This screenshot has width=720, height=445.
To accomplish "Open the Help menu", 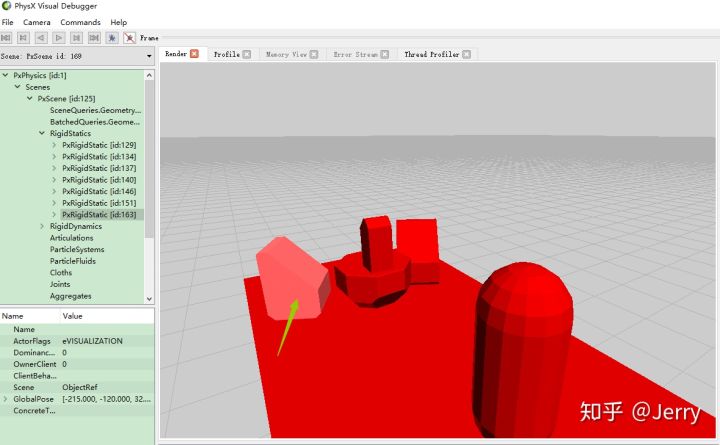I will [x=118, y=22].
